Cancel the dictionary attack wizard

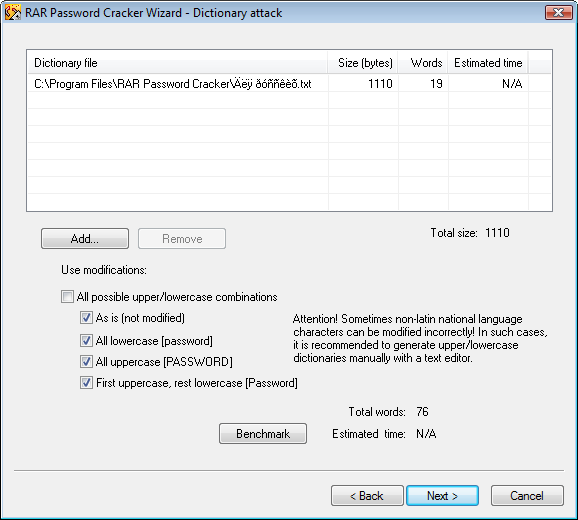tap(527, 495)
